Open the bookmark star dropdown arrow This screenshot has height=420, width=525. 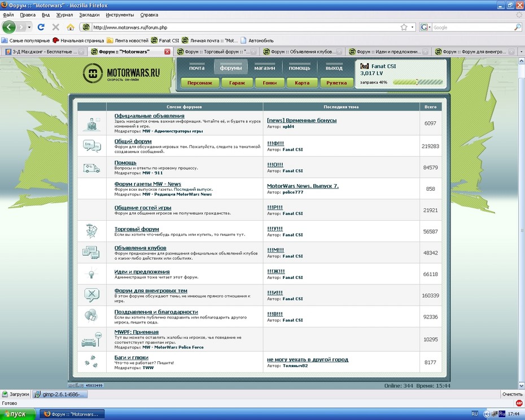(x=412, y=27)
